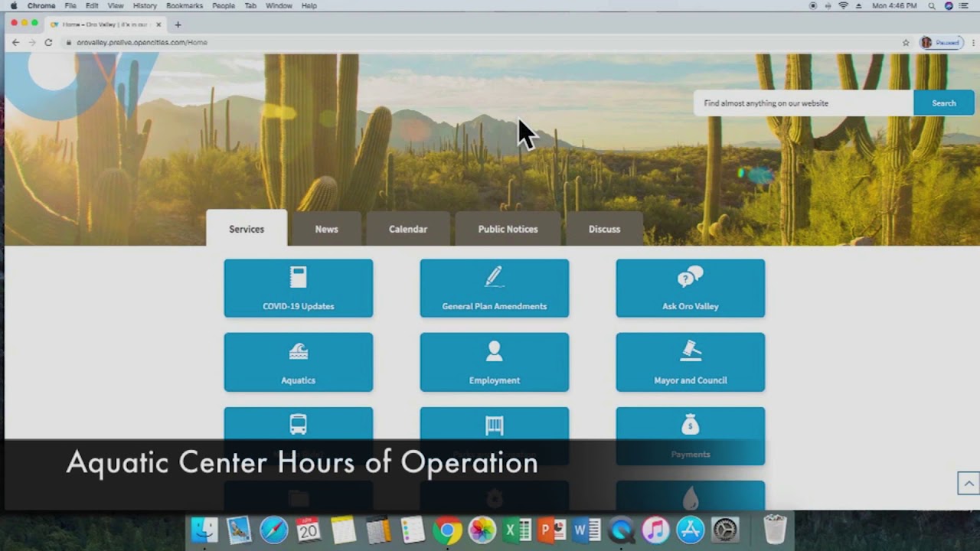Viewport: 980px width, 551px height.
Task: Open the Help menu
Action: [309, 5]
